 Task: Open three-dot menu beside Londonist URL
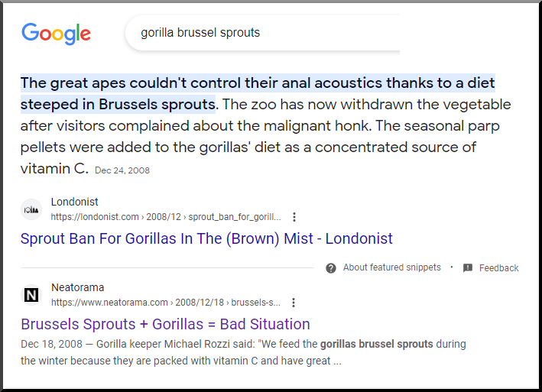294,217
